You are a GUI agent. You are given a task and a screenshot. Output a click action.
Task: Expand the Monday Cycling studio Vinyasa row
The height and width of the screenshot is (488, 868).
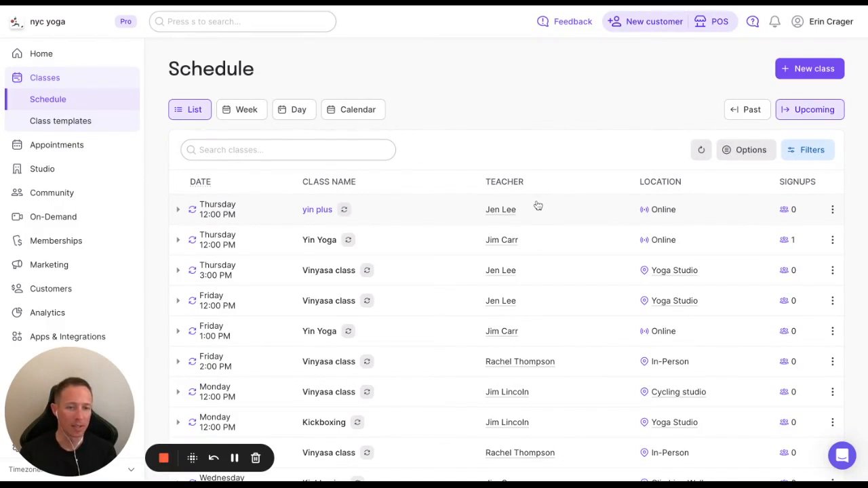(178, 392)
